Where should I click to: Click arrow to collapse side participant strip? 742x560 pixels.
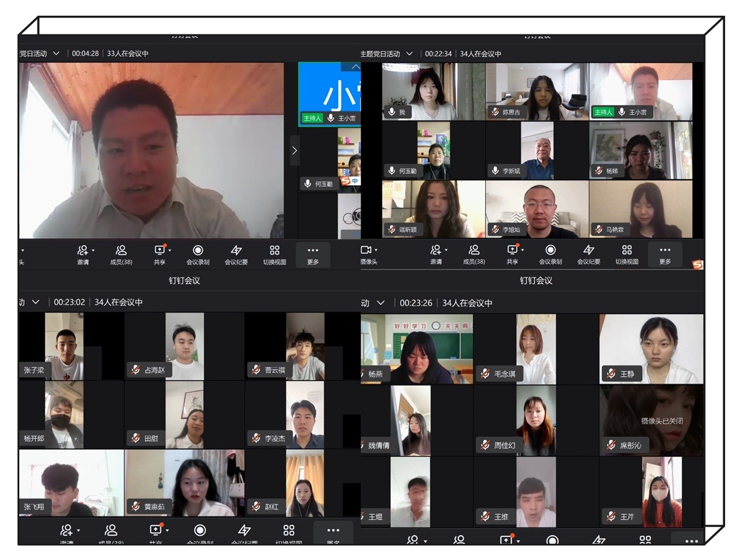(294, 150)
